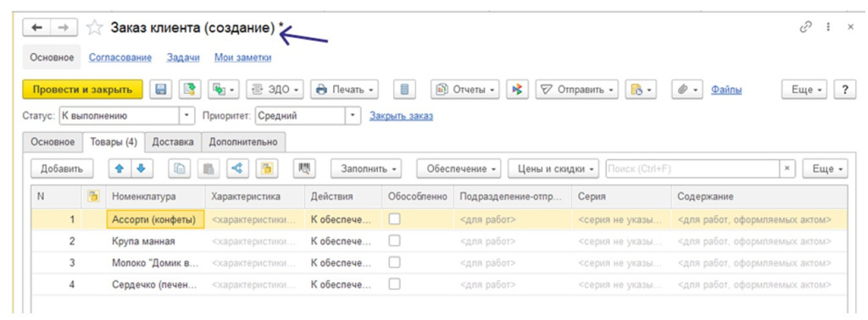Move row down with blue down arrow
868x320 pixels.
(x=142, y=169)
